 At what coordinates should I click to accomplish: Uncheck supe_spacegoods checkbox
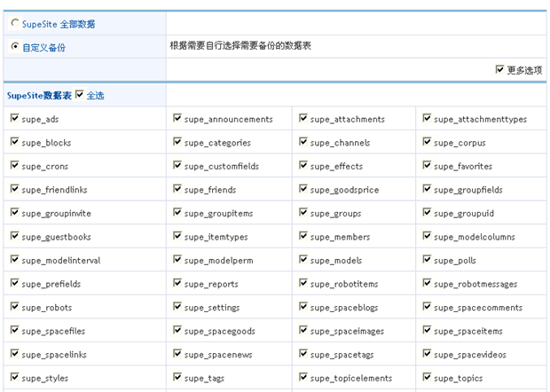(x=177, y=329)
